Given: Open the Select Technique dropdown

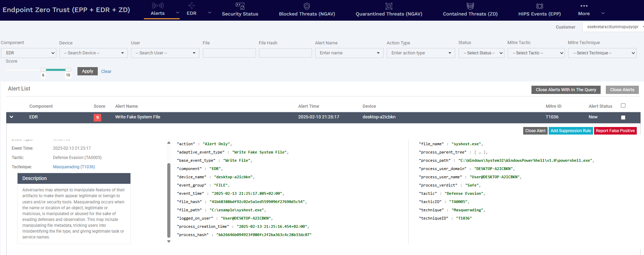Looking at the screenshot, I should point(602,53).
